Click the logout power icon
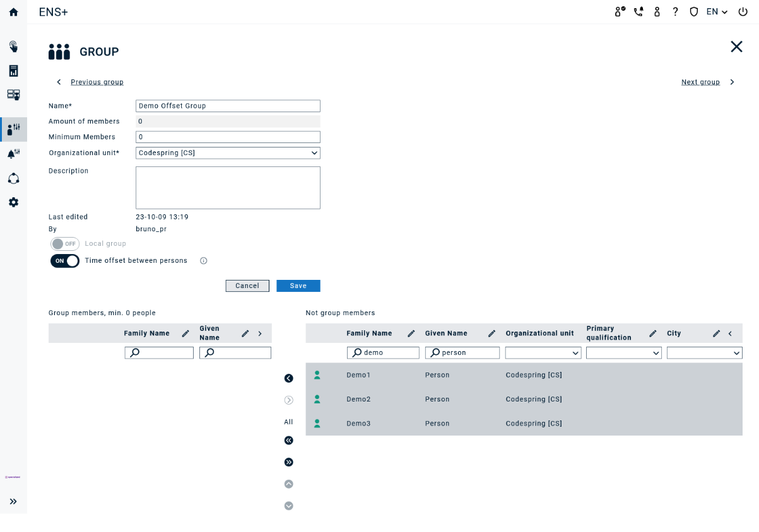The image size is (759, 532). coord(743,11)
